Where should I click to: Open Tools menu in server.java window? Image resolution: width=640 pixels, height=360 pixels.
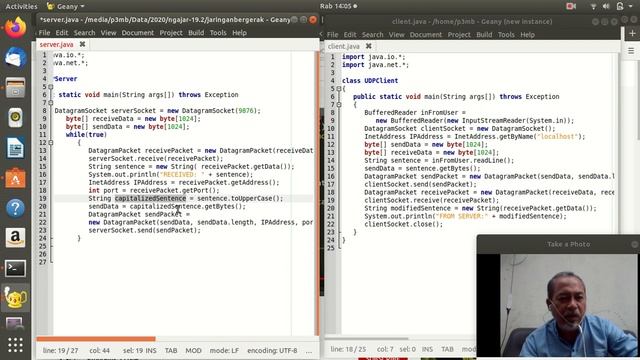point(218,33)
